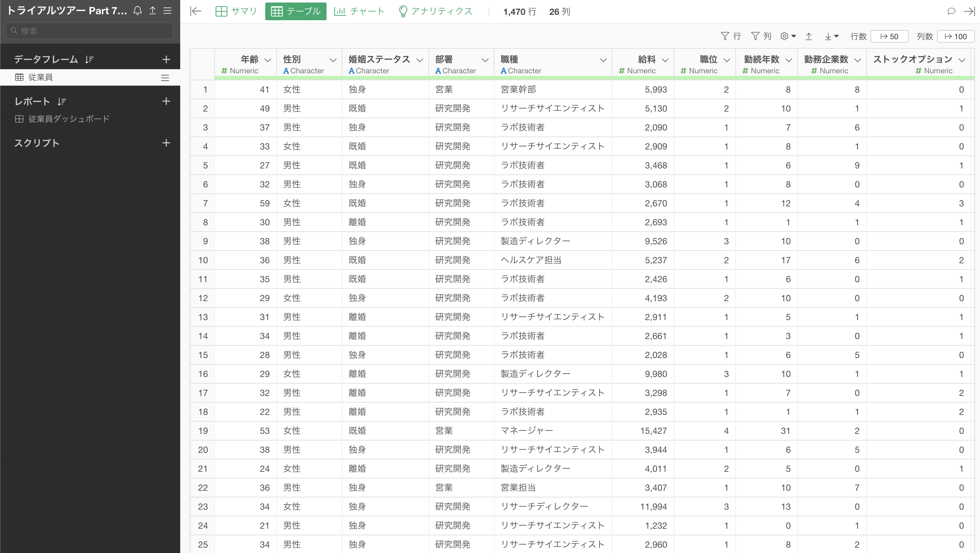Add a new data frame
The width and height of the screenshot is (980, 553).
tap(166, 59)
